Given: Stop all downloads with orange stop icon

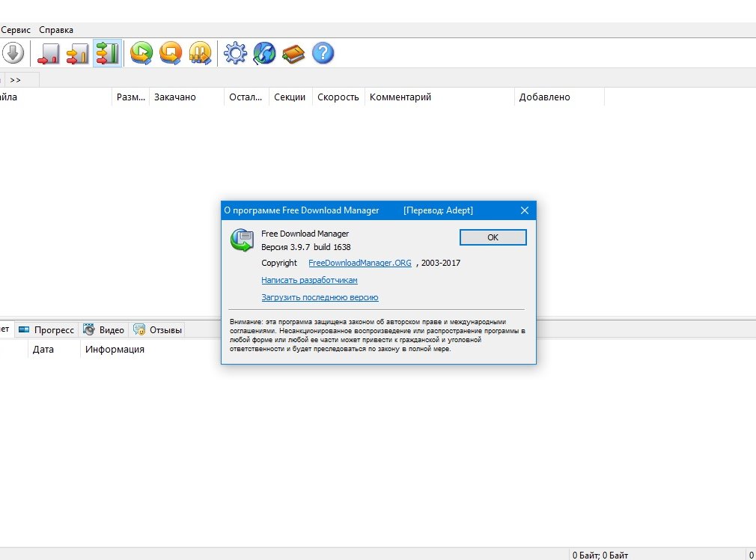Looking at the screenshot, I should 171,52.
